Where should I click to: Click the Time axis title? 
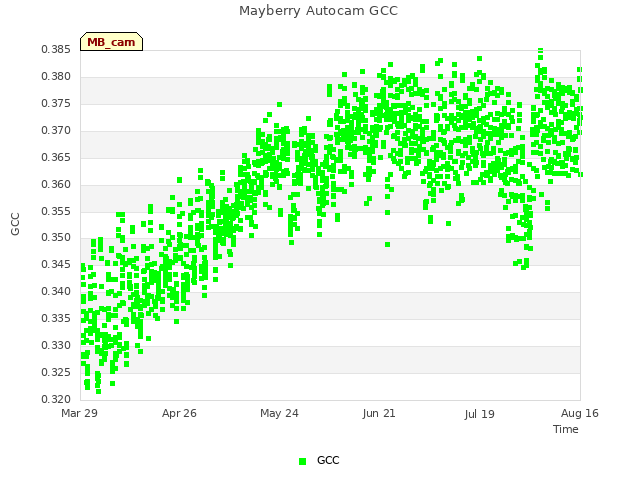[x=566, y=429]
